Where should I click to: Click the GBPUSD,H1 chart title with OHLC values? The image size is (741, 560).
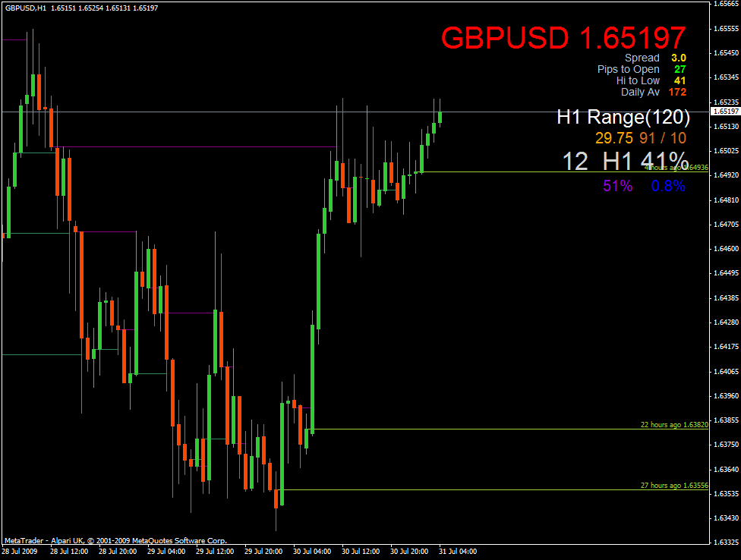pyautogui.click(x=82, y=8)
